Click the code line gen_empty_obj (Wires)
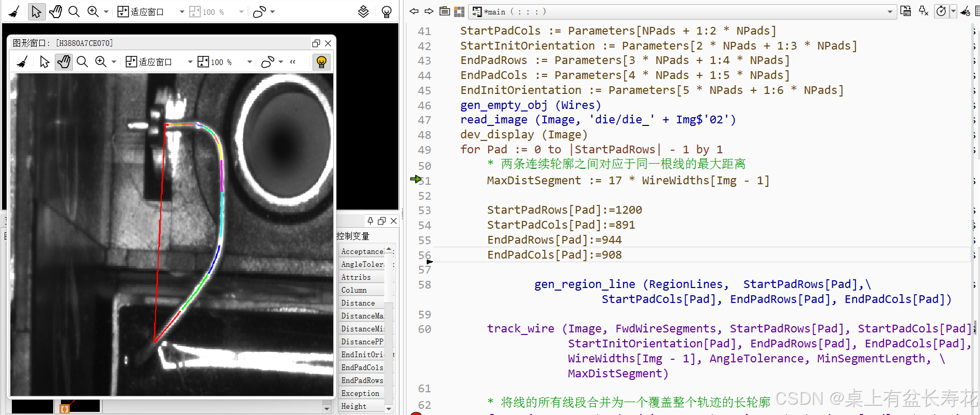This screenshot has height=415, width=980. 531,105
